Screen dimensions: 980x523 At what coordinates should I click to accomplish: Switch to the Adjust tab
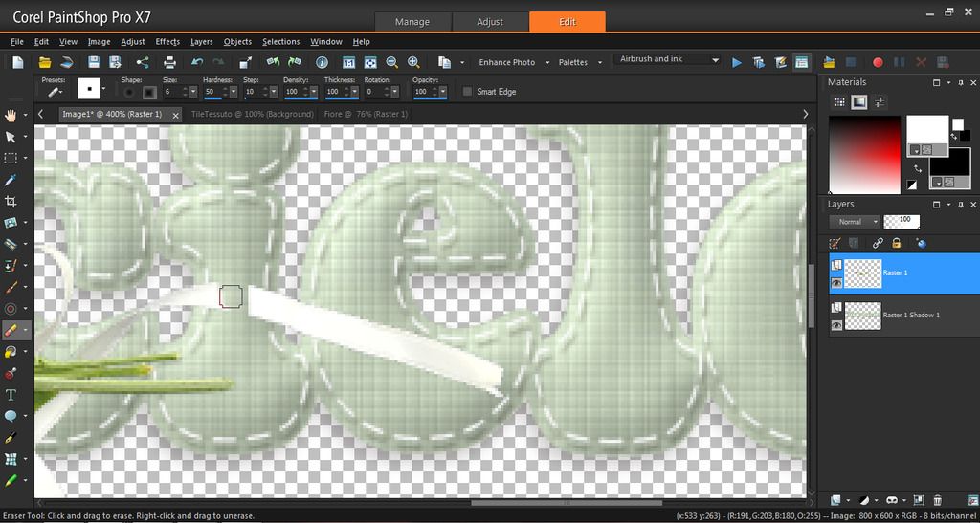click(490, 22)
